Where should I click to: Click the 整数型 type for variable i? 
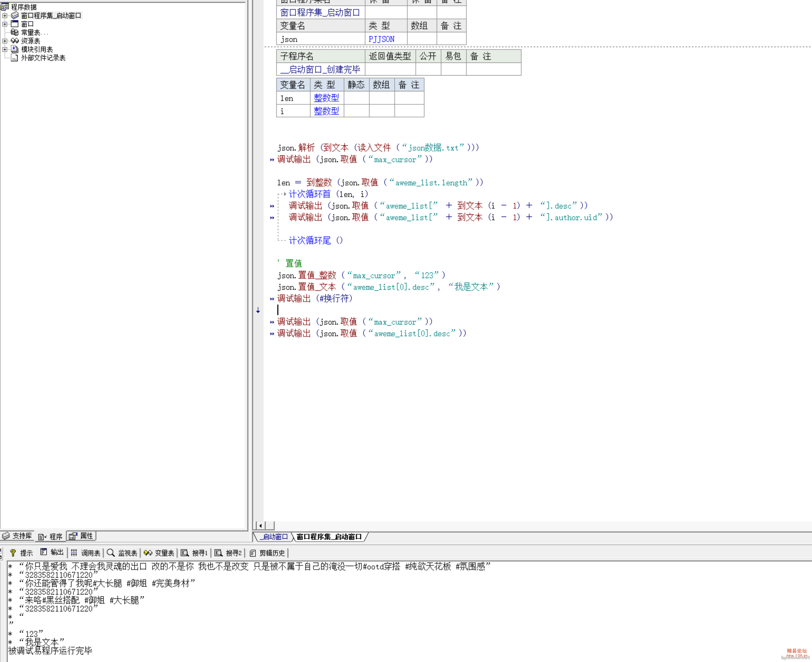[x=326, y=111]
